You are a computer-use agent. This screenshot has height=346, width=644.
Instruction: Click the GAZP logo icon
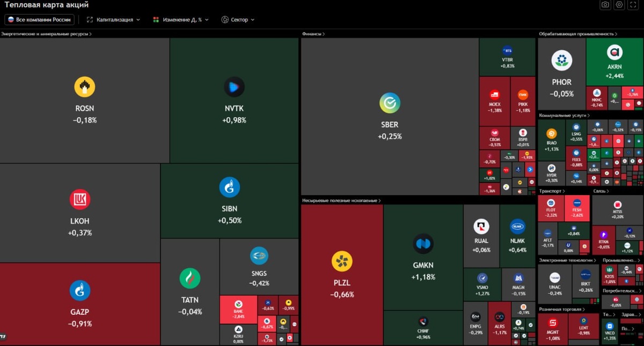point(80,290)
